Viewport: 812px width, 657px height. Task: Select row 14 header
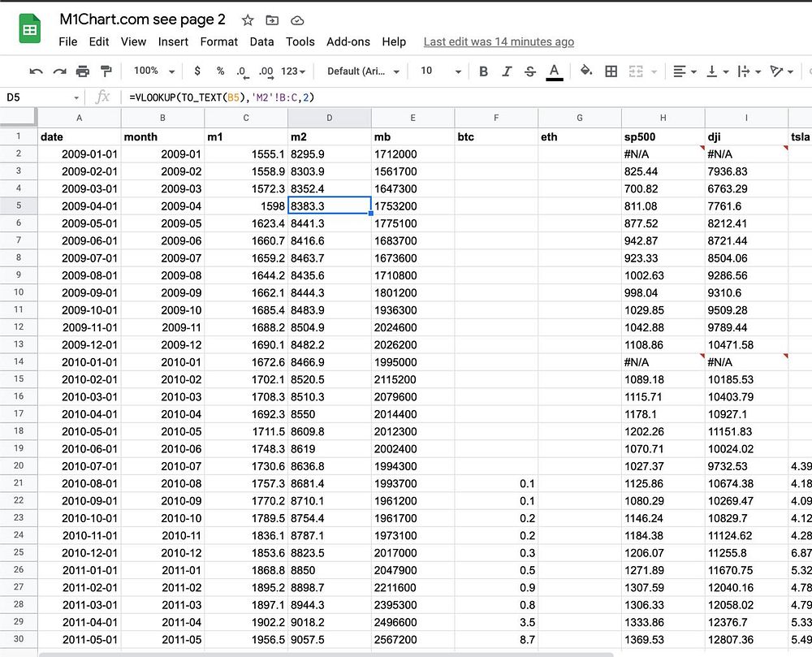[x=19, y=361]
